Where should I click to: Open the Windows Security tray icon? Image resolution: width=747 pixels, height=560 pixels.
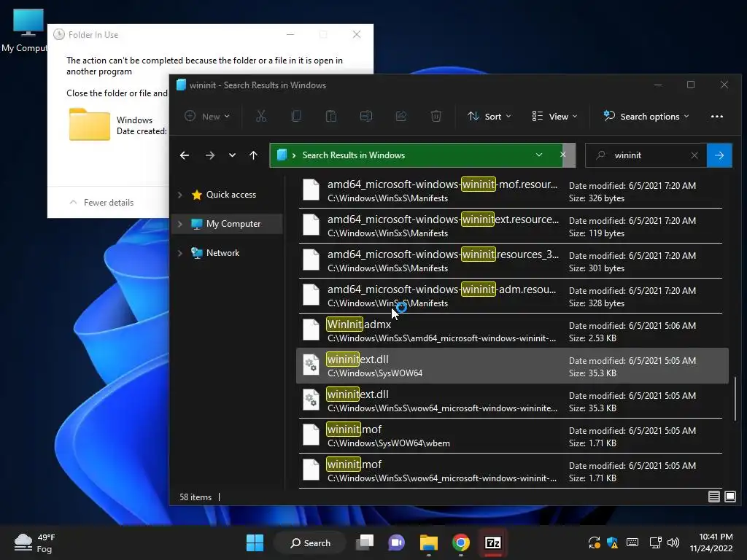[612, 542]
